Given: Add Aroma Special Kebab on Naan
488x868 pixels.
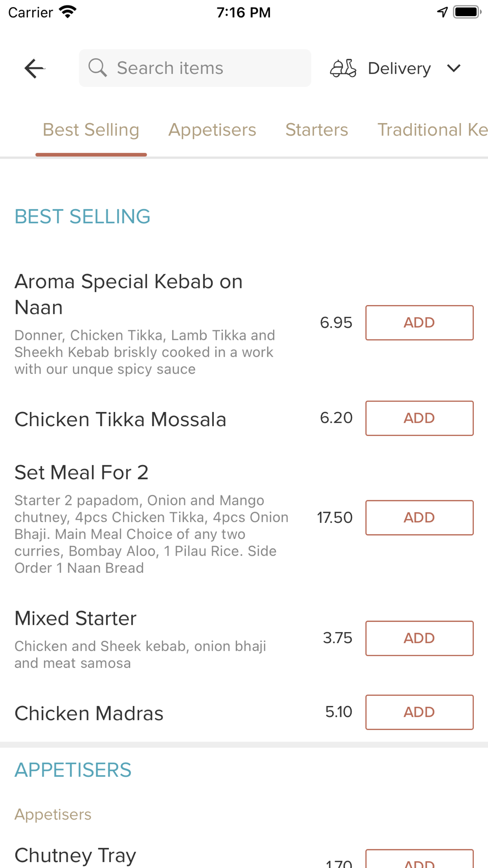Looking at the screenshot, I should coord(419,323).
